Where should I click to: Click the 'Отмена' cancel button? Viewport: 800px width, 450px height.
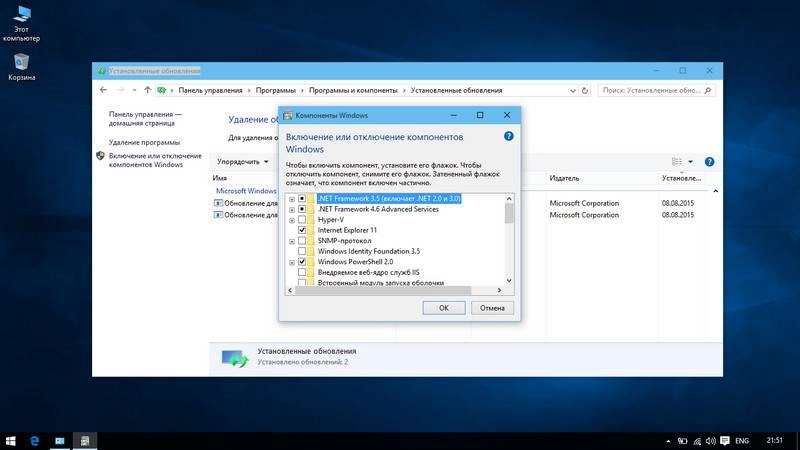tap(492, 308)
